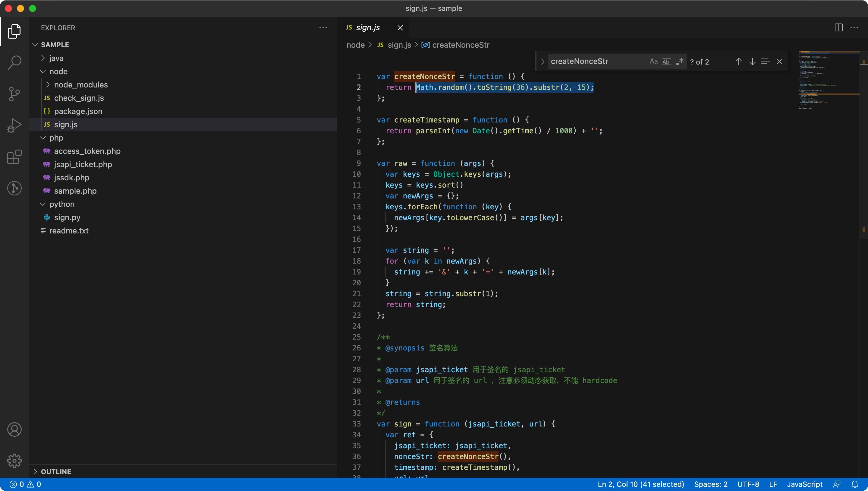Click Spaces: 2 indentation setting
868x491 pixels.
pos(710,484)
